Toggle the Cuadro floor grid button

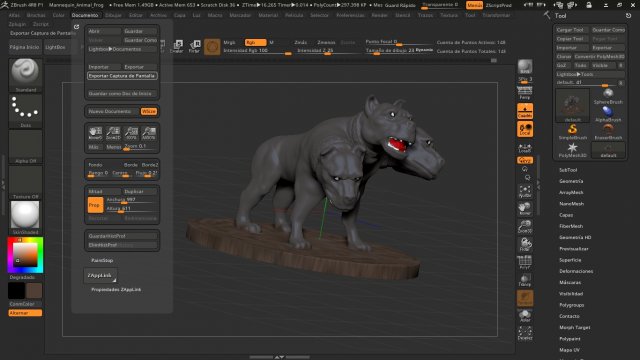click(525, 111)
